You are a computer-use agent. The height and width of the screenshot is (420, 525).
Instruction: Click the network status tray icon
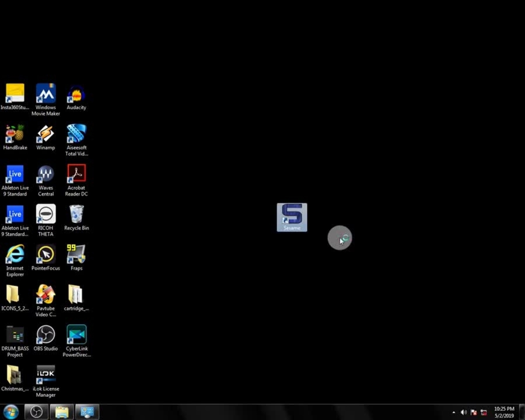point(484,412)
